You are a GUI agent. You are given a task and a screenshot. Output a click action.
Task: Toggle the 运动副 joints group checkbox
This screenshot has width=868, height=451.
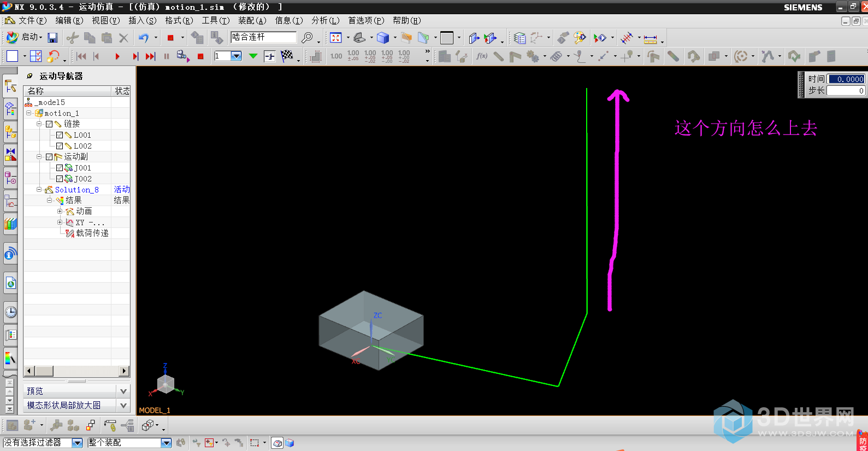49,157
